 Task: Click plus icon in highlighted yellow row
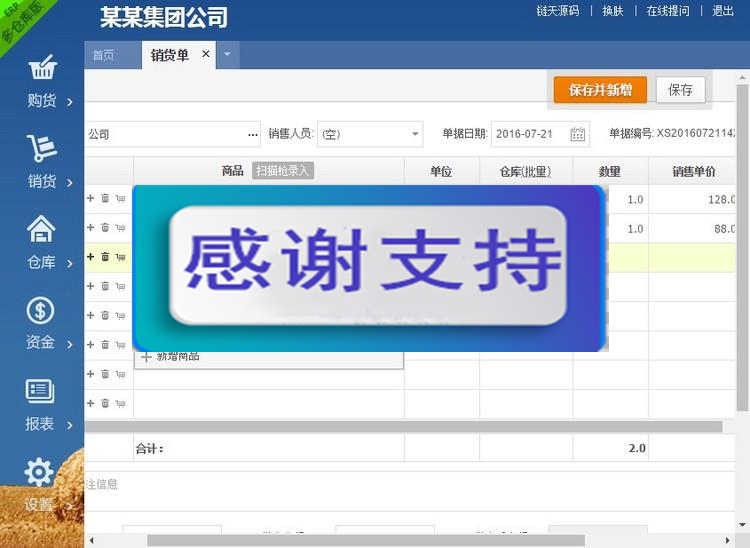[90, 257]
